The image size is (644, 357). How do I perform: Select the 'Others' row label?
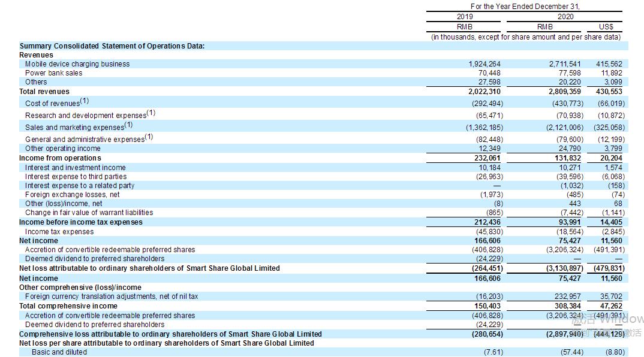tap(36, 82)
